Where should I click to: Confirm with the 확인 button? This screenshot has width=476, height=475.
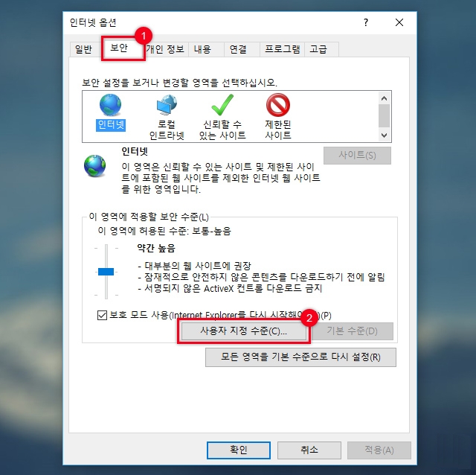coord(239,450)
